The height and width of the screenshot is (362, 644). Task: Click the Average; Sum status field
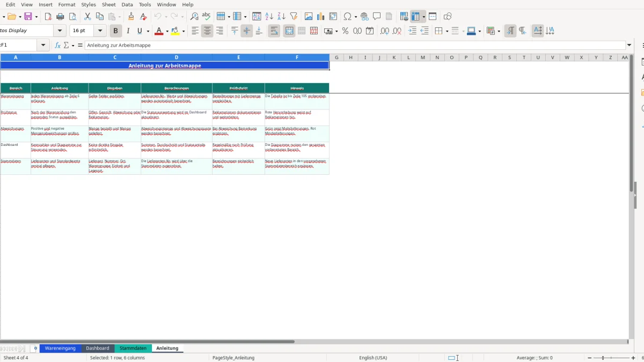point(535,358)
